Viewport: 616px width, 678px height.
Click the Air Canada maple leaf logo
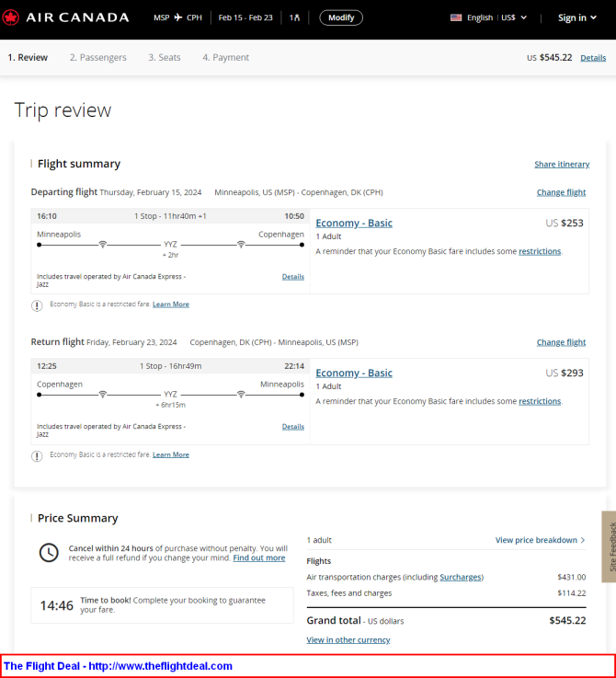[x=10, y=17]
